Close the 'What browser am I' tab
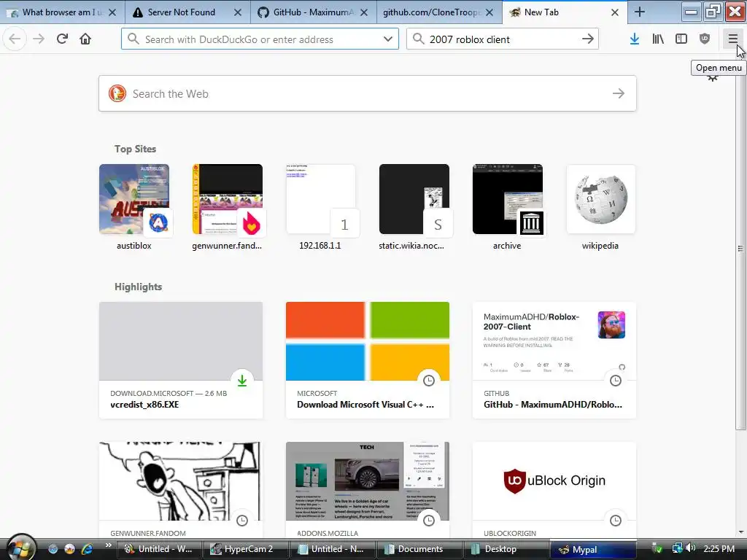The width and height of the screenshot is (747, 560). (112, 12)
